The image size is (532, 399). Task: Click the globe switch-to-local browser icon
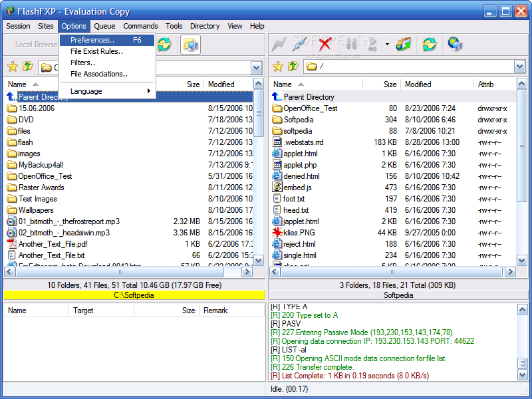pos(455,45)
